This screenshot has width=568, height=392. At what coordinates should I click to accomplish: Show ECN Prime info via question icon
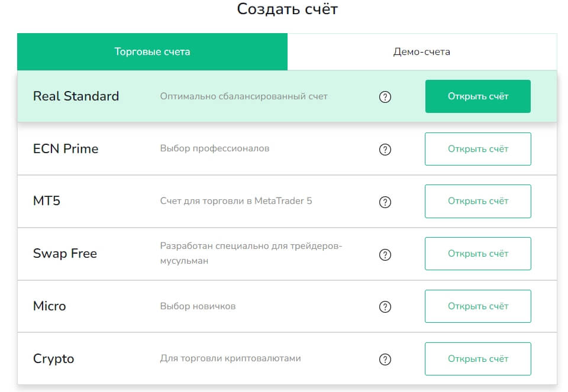tap(385, 150)
